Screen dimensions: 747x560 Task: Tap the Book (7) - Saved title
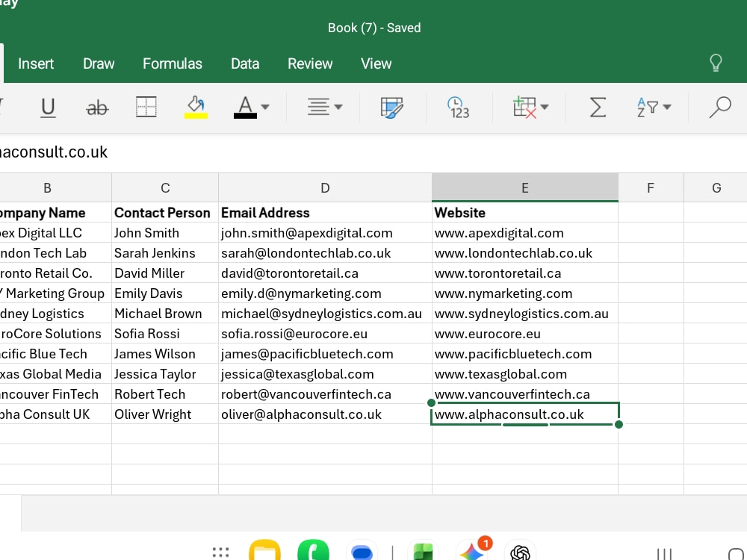point(374,28)
